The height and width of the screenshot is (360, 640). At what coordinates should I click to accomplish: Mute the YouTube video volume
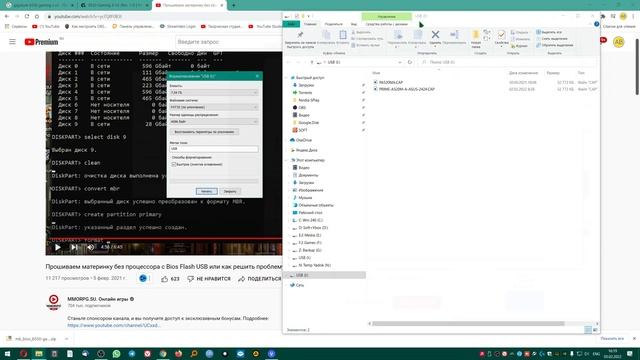[90, 247]
